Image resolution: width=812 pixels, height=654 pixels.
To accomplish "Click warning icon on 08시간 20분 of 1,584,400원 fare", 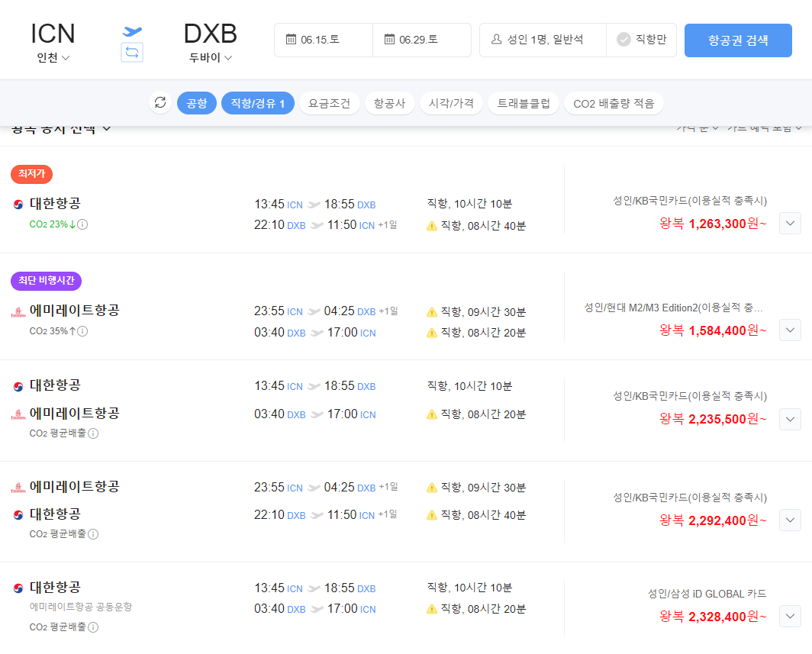I will (432, 333).
